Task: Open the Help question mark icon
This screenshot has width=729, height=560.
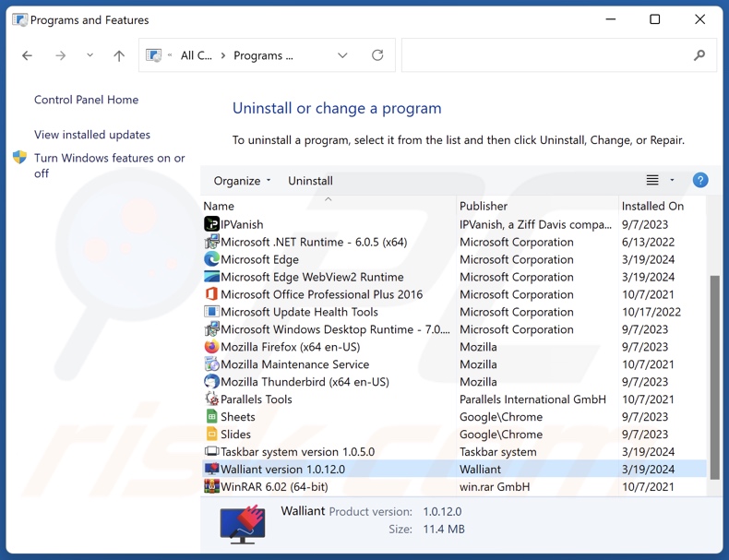Action: (700, 181)
